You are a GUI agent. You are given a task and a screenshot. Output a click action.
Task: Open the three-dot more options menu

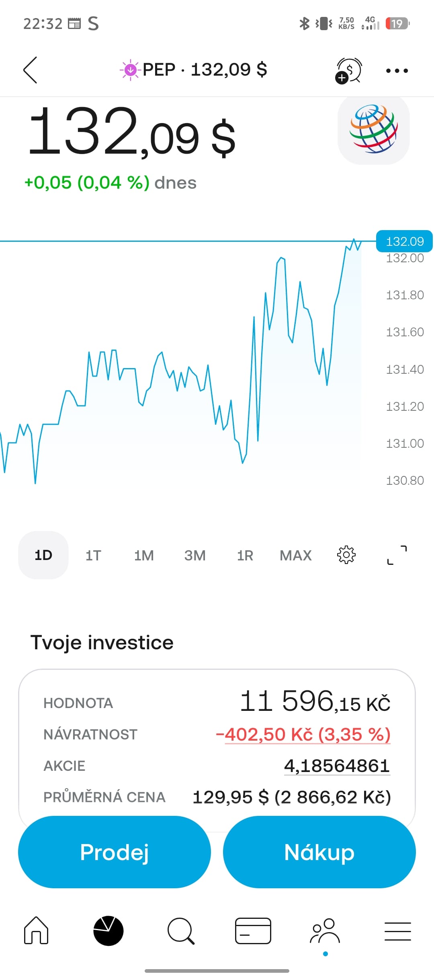tap(397, 71)
